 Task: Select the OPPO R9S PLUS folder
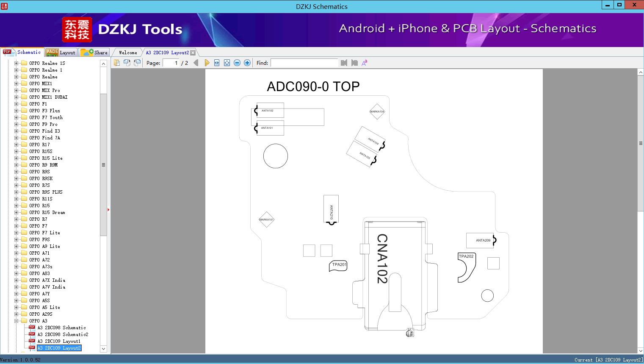click(x=46, y=192)
